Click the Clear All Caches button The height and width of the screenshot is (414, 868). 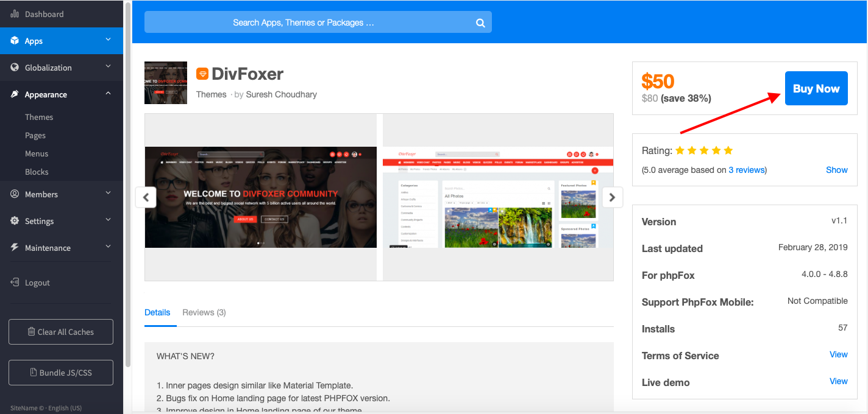click(61, 332)
